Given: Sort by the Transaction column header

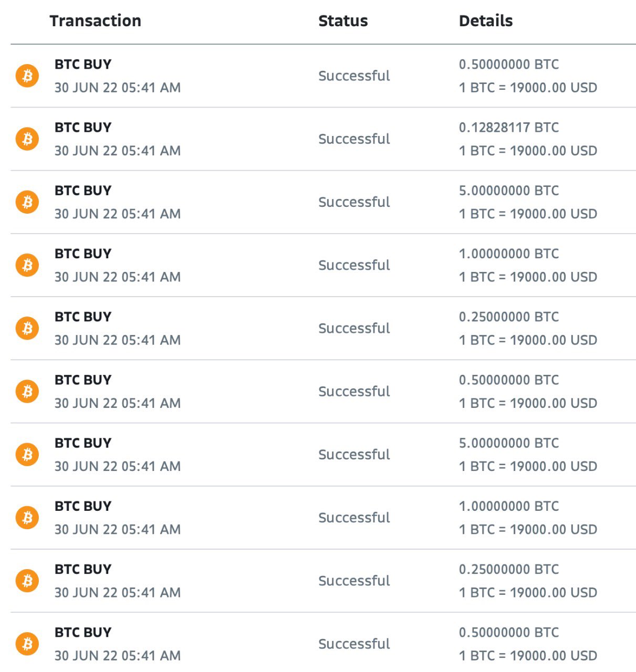Looking at the screenshot, I should 96,21.
